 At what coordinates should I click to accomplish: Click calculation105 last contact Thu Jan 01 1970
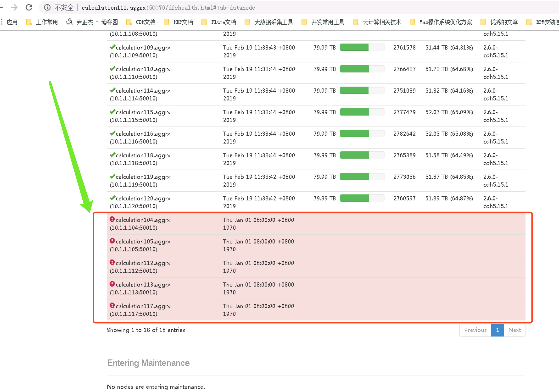tap(258, 245)
